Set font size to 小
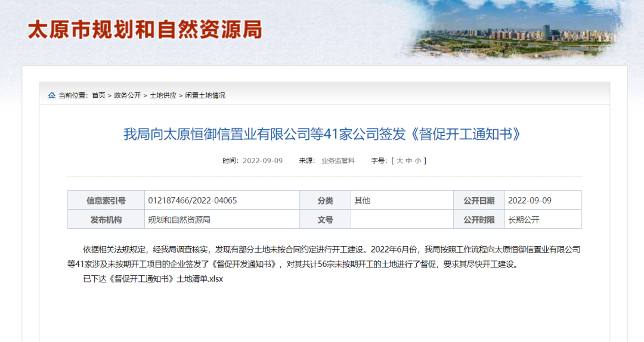Image resolution: width=644 pixels, height=342 pixels. [418, 161]
